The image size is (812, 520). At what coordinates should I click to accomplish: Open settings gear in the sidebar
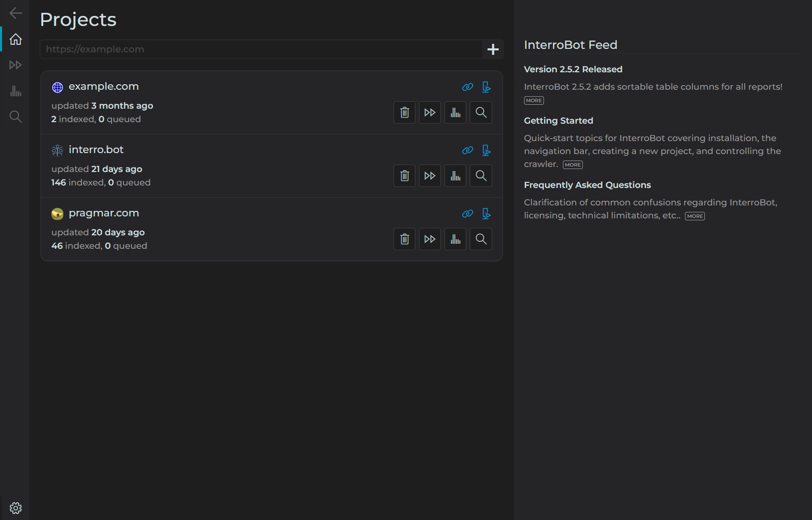tap(15, 508)
